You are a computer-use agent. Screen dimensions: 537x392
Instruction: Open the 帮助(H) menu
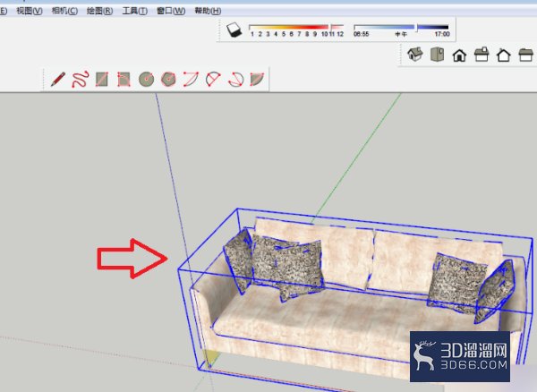(208, 11)
